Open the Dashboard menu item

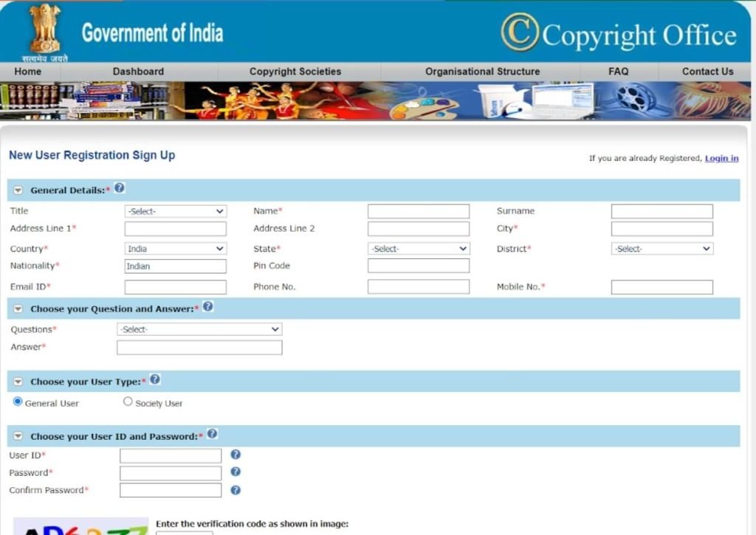138,72
